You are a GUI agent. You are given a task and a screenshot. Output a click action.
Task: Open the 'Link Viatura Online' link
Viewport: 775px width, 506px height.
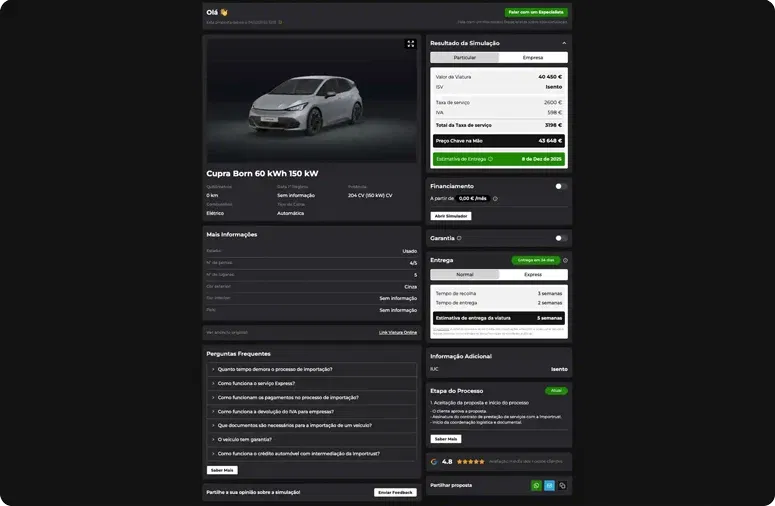(x=397, y=332)
